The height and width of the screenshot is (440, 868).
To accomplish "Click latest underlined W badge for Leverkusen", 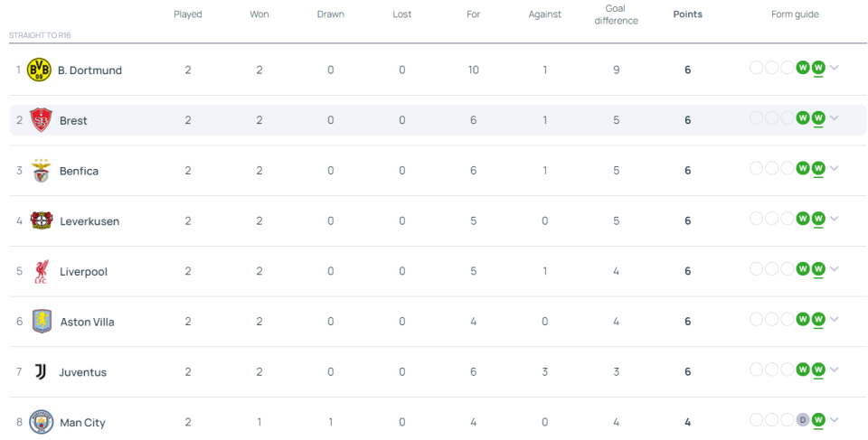I will pos(818,220).
